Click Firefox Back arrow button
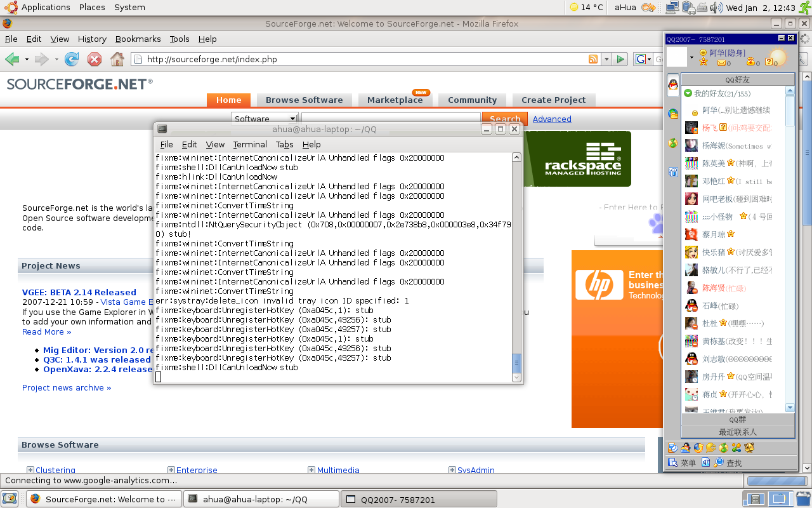812x508 pixels. 11,59
